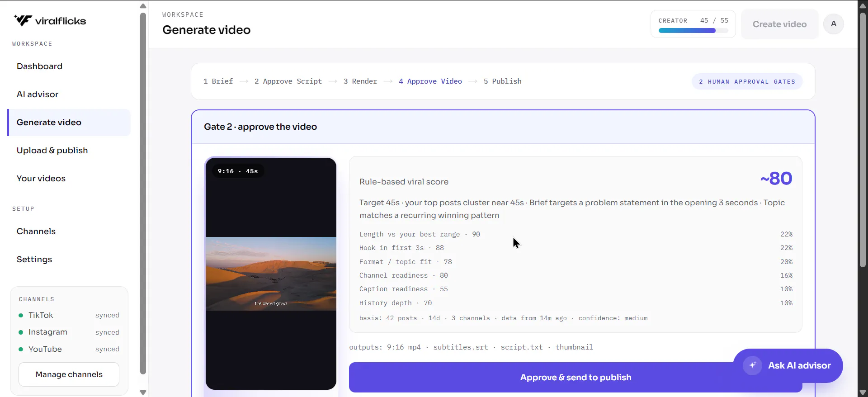The width and height of the screenshot is (868, 397).
Task: Open Settings in the sidebar
Action: tap(69, 260)
